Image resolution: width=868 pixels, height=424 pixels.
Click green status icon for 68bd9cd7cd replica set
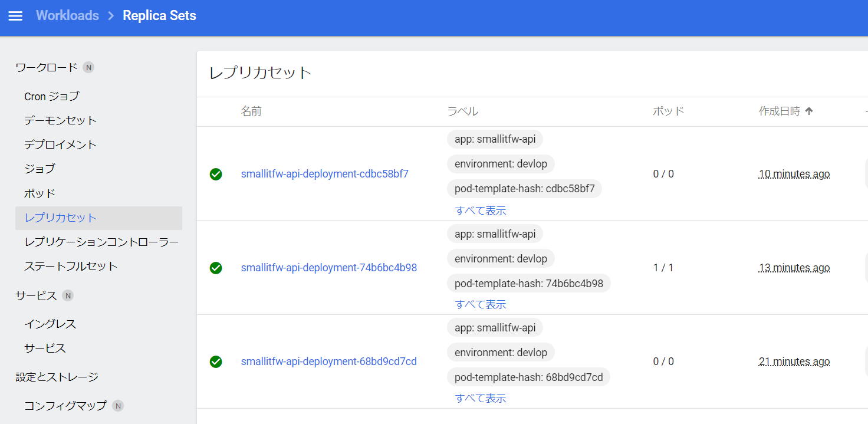pyautogui.click(x=216, y=361)
